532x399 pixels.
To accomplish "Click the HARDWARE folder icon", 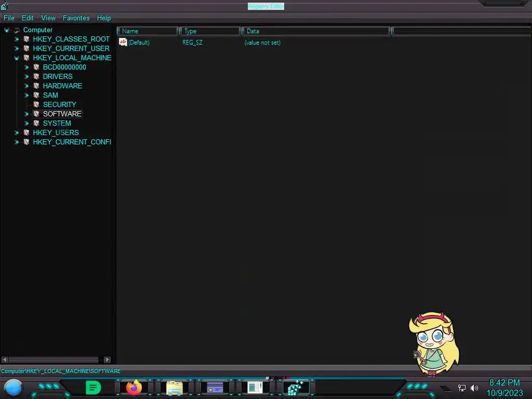I will pyautogui.click(x=36, y=86).
